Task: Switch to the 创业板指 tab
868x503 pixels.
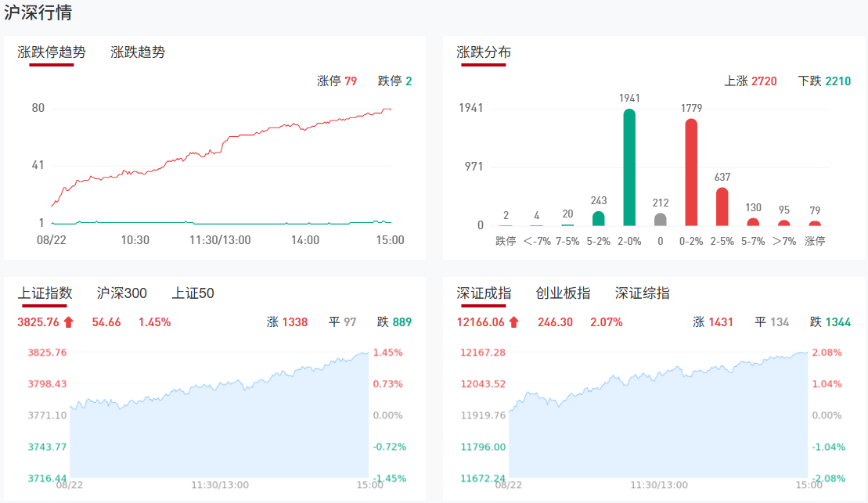Action: coord(563,293)
